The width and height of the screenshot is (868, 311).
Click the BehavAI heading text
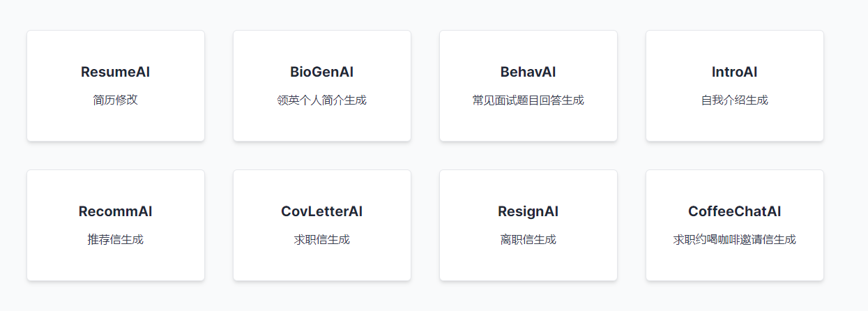(x=528, y=72)
